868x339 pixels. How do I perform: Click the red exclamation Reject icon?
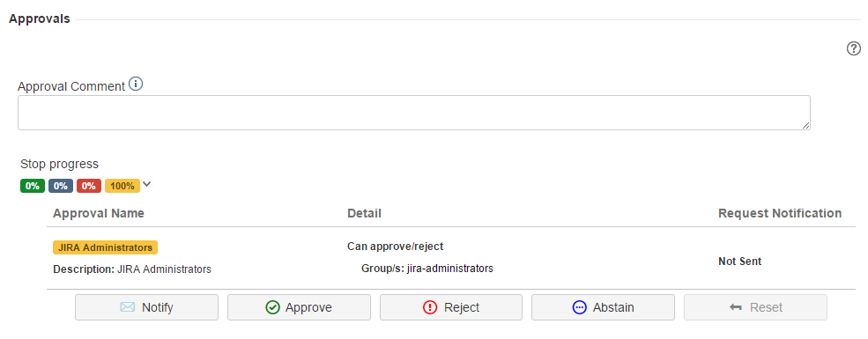(430, 307)
